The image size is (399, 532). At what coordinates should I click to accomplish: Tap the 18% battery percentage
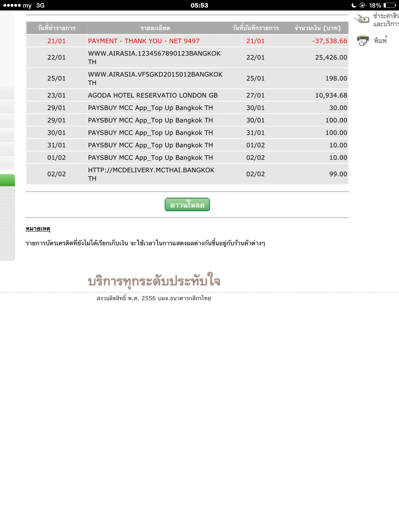(x=375, y=5)
